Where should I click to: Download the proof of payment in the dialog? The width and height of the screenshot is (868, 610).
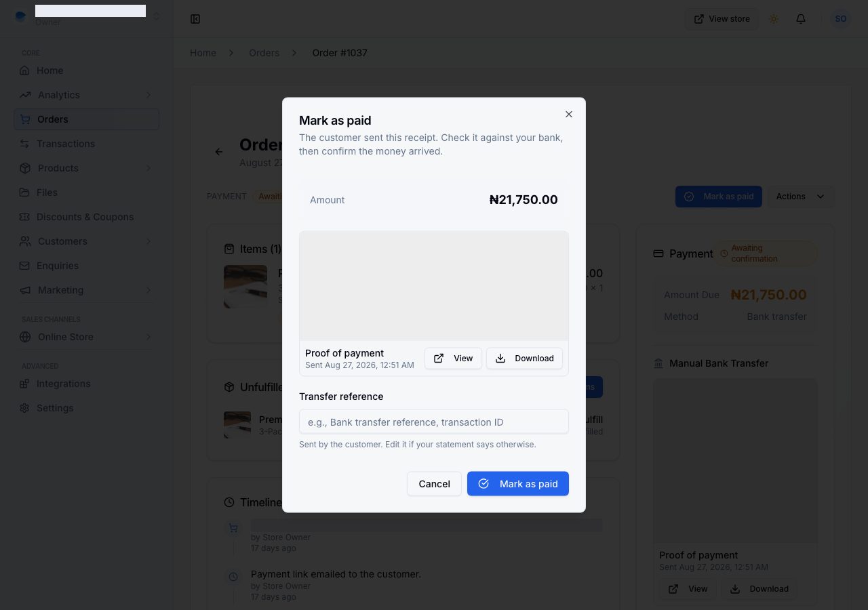524,358
